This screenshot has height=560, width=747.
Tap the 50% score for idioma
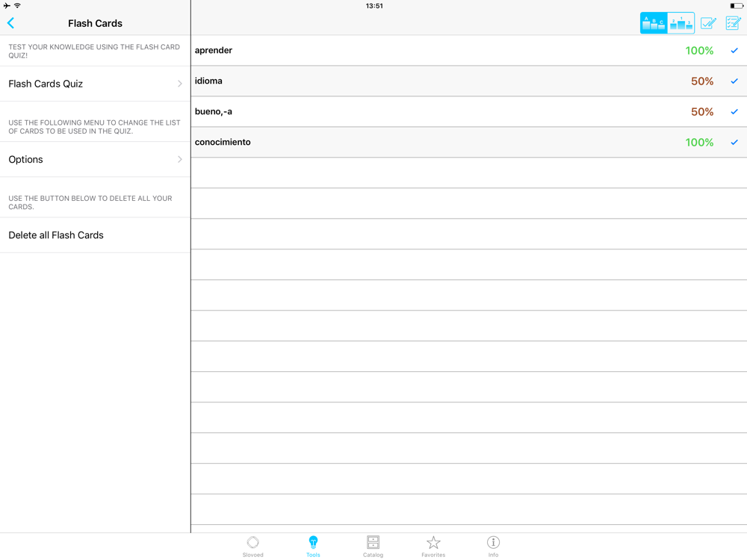pyautogui.click(x=702, y=81)
